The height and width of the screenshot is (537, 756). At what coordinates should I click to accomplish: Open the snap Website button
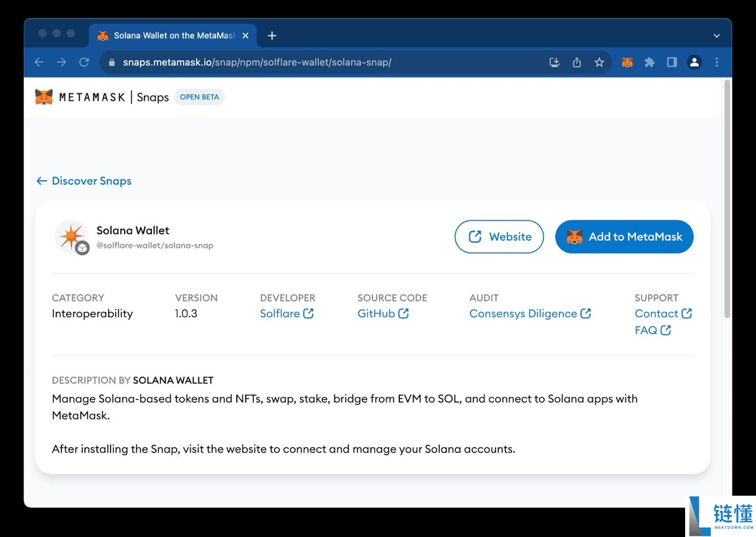(x=499, y=237)
